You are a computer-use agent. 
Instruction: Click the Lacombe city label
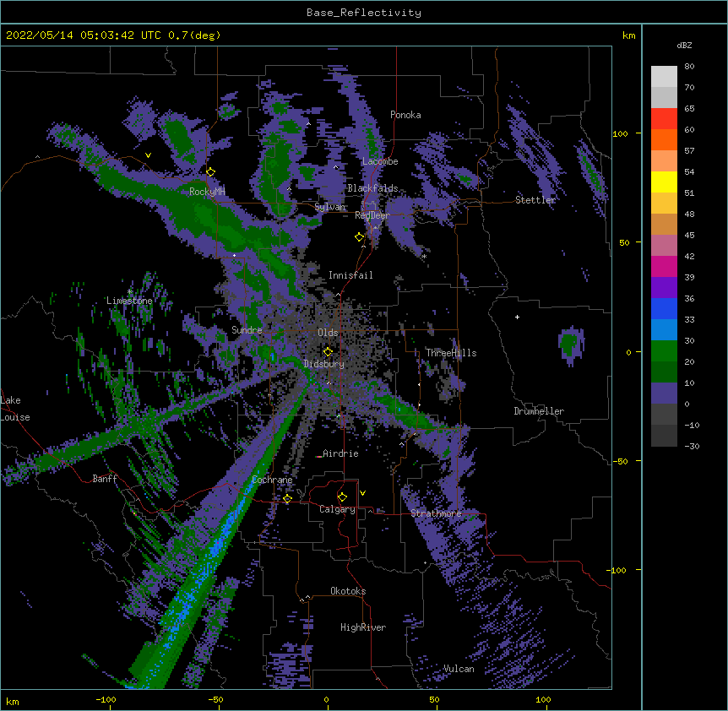pos(380,161)
